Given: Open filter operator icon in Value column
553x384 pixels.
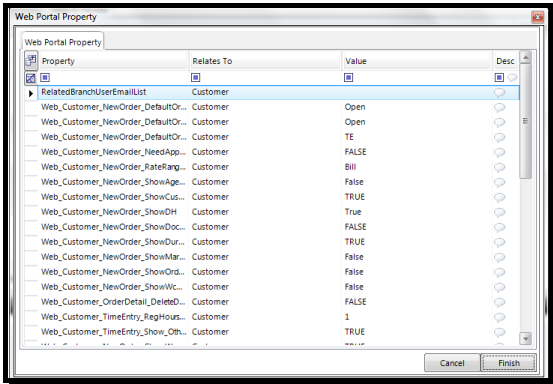Looking at the screenshot, I should [x=348, y=78].
